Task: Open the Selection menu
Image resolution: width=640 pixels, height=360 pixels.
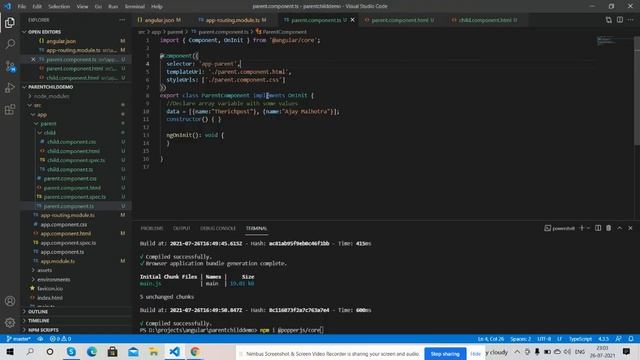Action: 59,7
